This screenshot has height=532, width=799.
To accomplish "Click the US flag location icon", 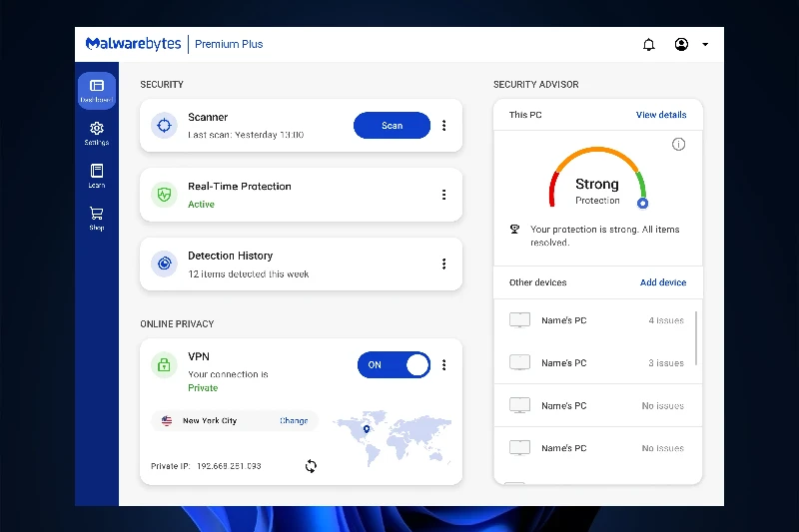I will 167,420.
